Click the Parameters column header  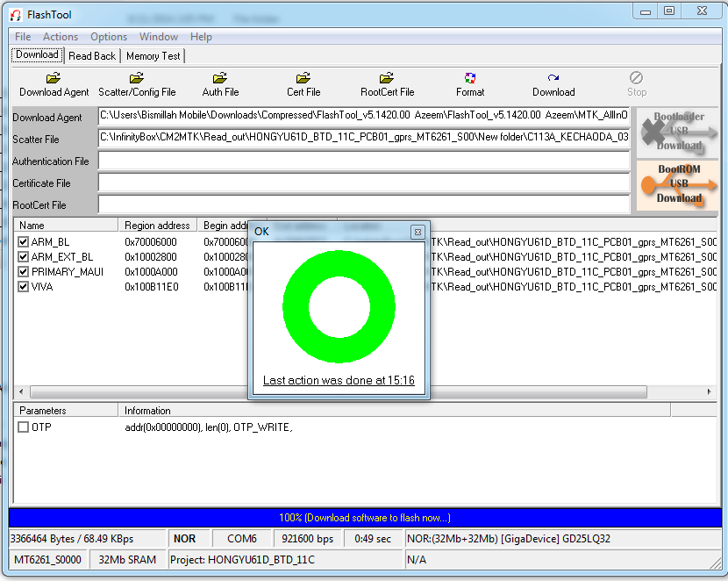66,411
